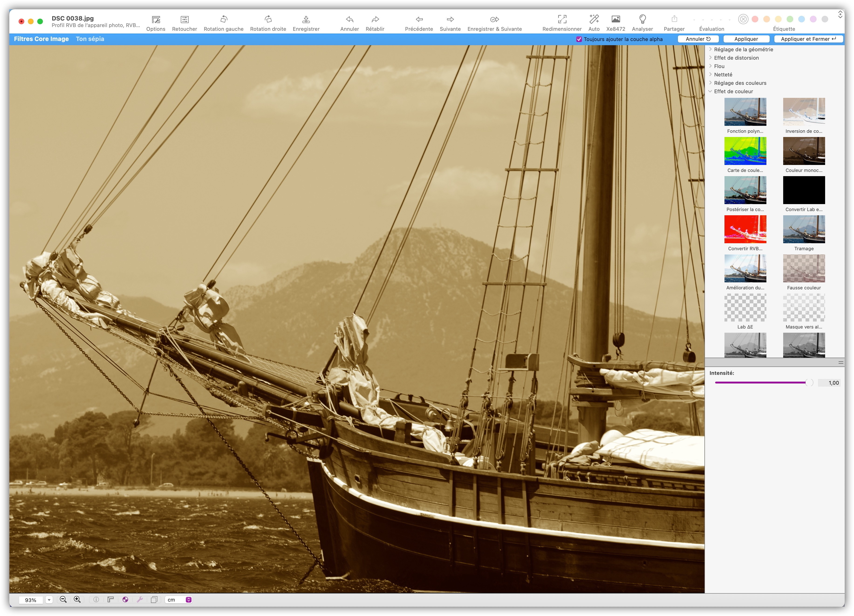Open the zoom percentage dropdown arrow
Viewport: 854px width, 616px height.
(49, 600)
